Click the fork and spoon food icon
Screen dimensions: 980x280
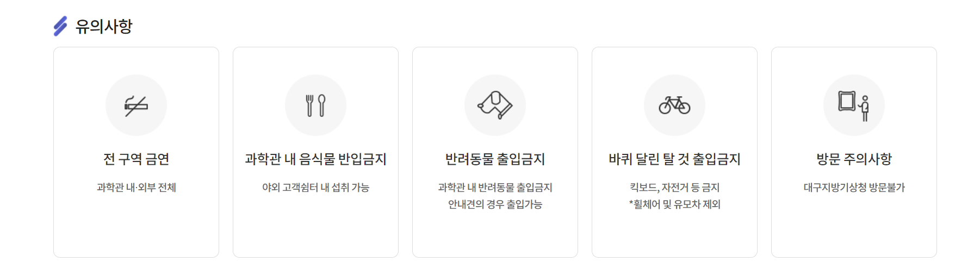pyautogui.click(x=315, y=105)
